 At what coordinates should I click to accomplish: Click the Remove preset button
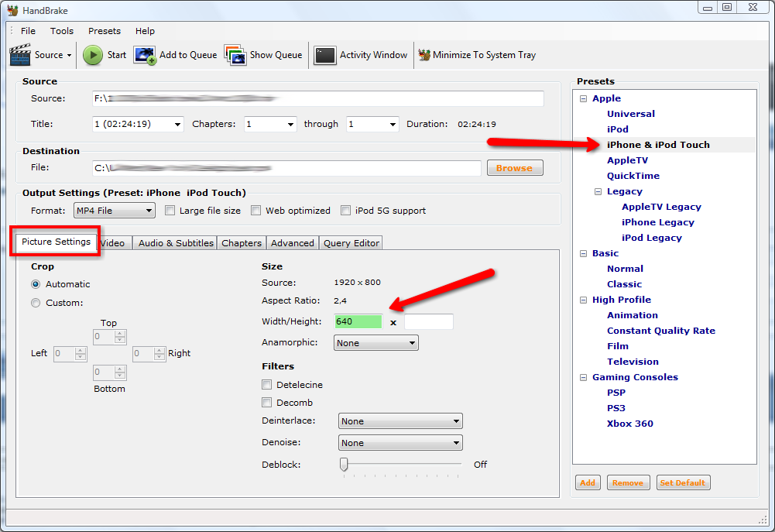(628, 482)
